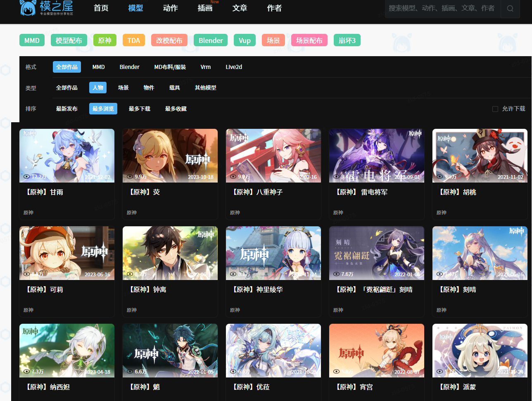Sort by 最多收藏
532x401 pixels.
(x=176, y=109)
